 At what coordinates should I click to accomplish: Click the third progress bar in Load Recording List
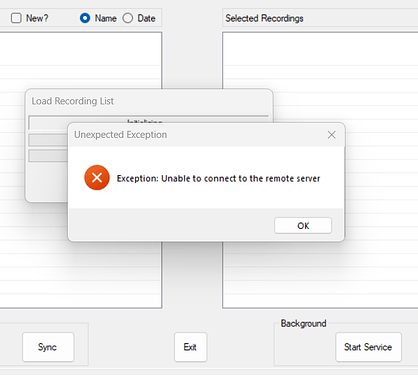tap(48, 156)
